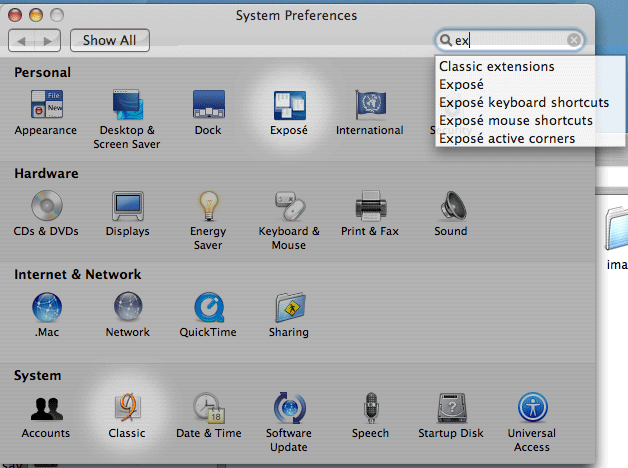Select 'Exposé keyboard shortcuts' suggestion
628x468 pixels.
pyautogui.click(x=530, y=102)
